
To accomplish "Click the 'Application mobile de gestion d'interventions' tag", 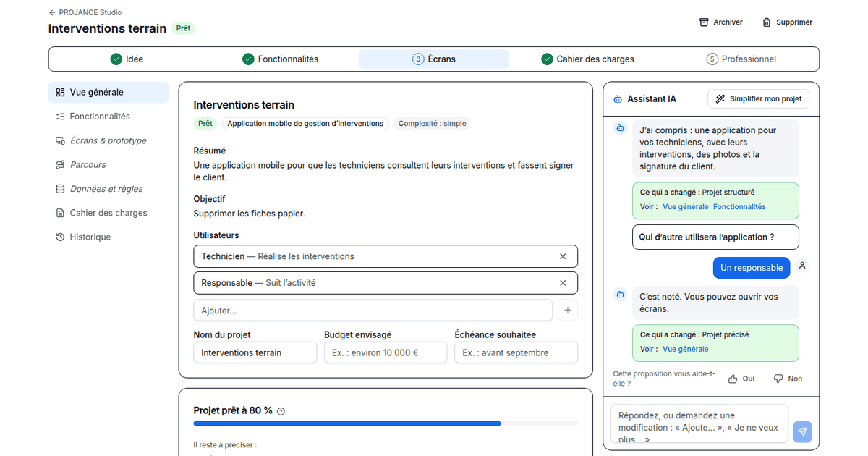I will tap(305, 124).
